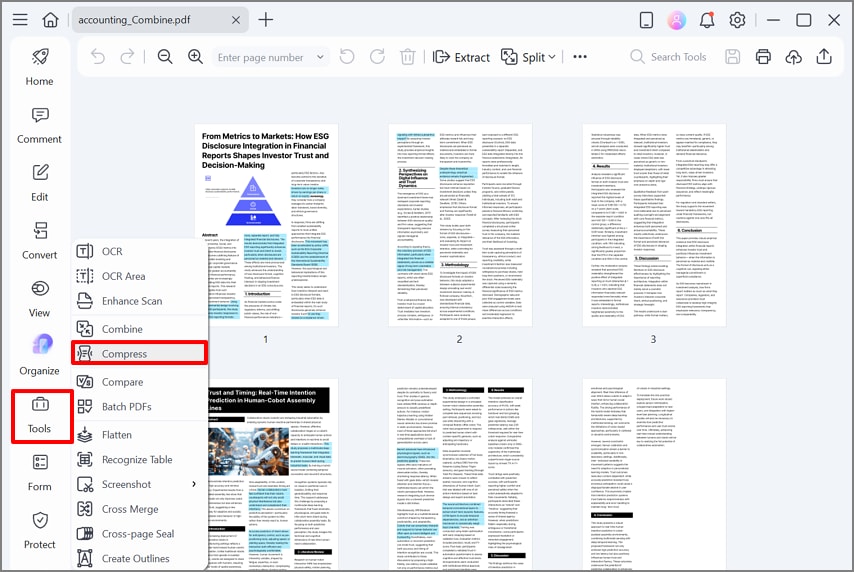Select Compress in the tools menu
Viewport: 854px width, 572px height.
coord(139,354)
